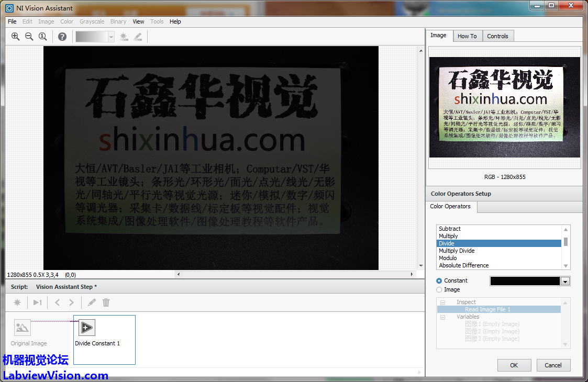The height and width of the screenshot is (382, 588).
Task: Click the Cancel button
Action: (553, 365)
